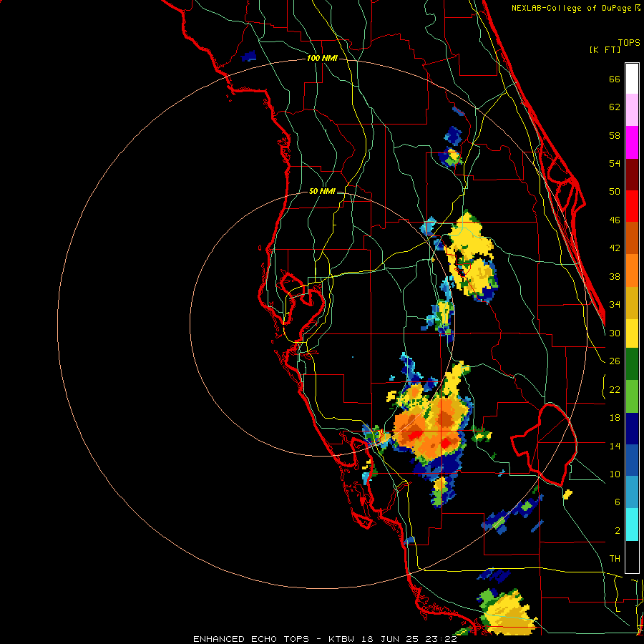Click the small navy echo outside the 100 NMI ring
Viewport: 644px width, 644px height.
[248, 57]
